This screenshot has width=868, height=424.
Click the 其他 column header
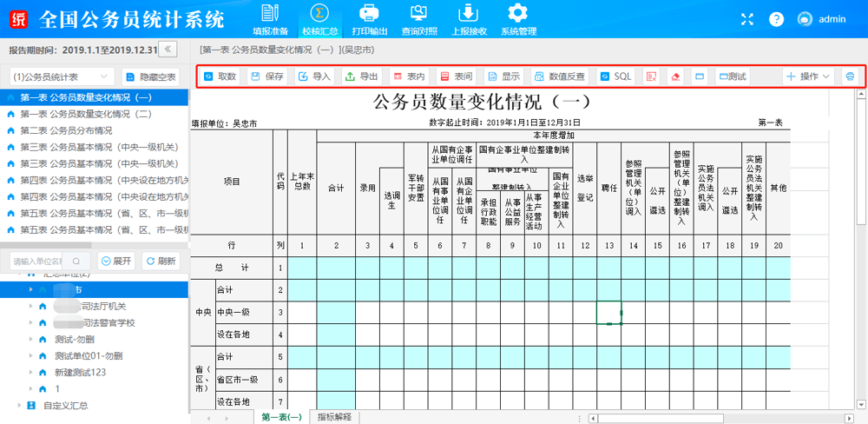pos(779,189)
